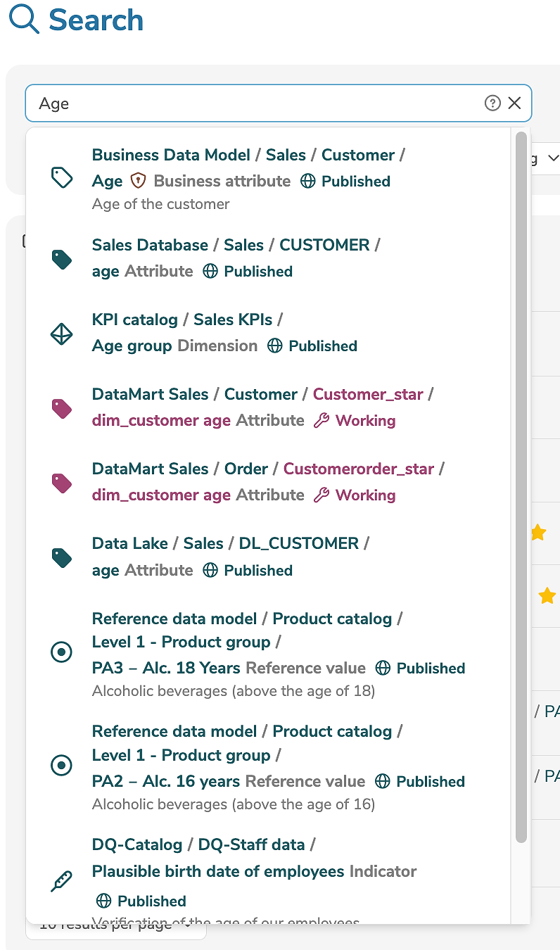Click the Search magnifying glass icon
Screen dimensions: 560x950
point(21,20)
